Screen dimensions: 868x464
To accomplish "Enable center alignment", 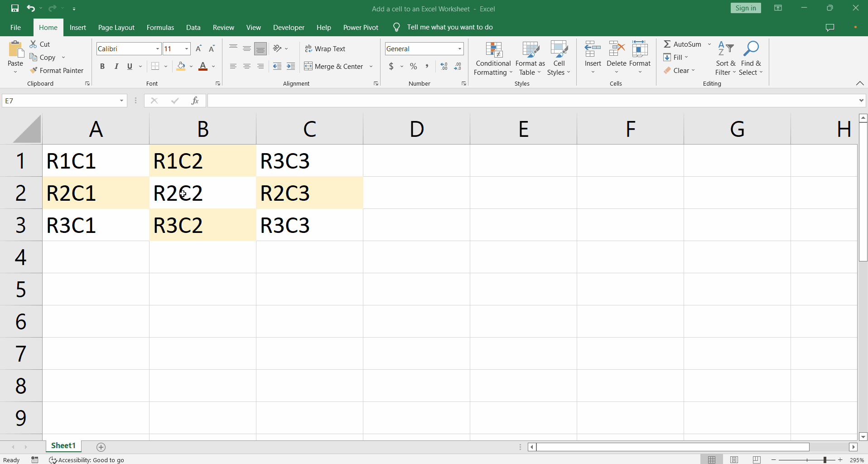I will 246,66.
